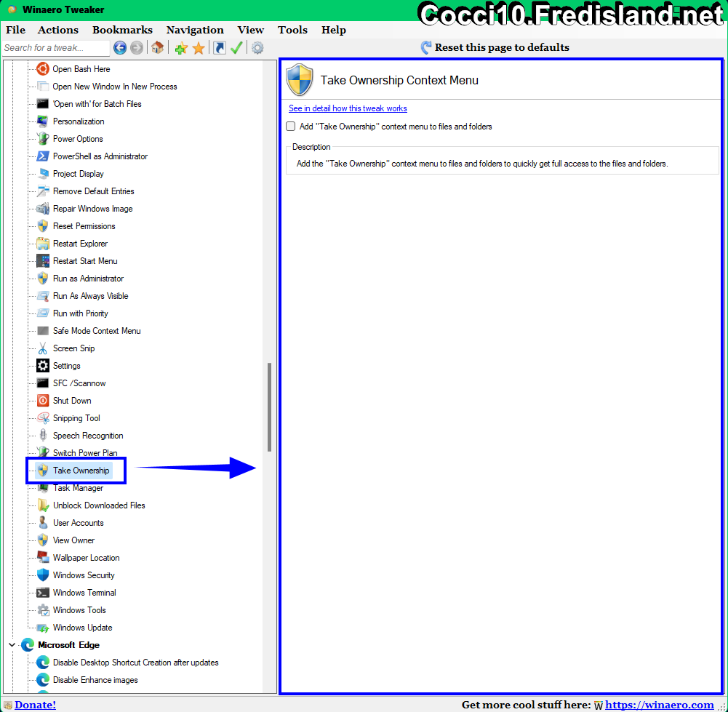
Task: Open 'See in detail how this tweak works' link
Action: 348,108
